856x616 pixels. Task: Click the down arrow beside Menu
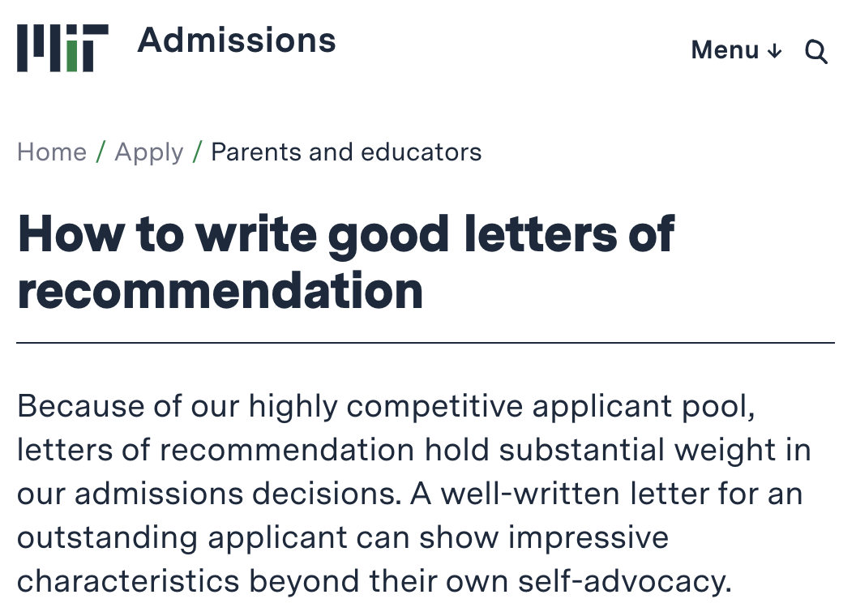click(x=774, y=51)
